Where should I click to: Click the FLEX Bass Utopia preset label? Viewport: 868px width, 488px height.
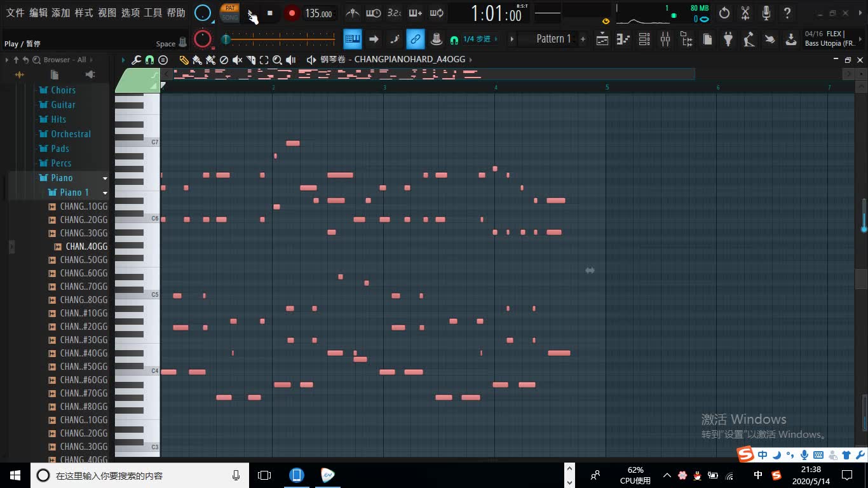[x=831, y=39]
